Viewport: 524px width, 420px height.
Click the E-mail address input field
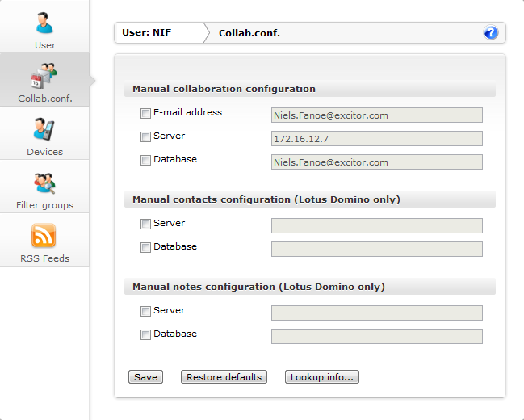pos(376,115)
